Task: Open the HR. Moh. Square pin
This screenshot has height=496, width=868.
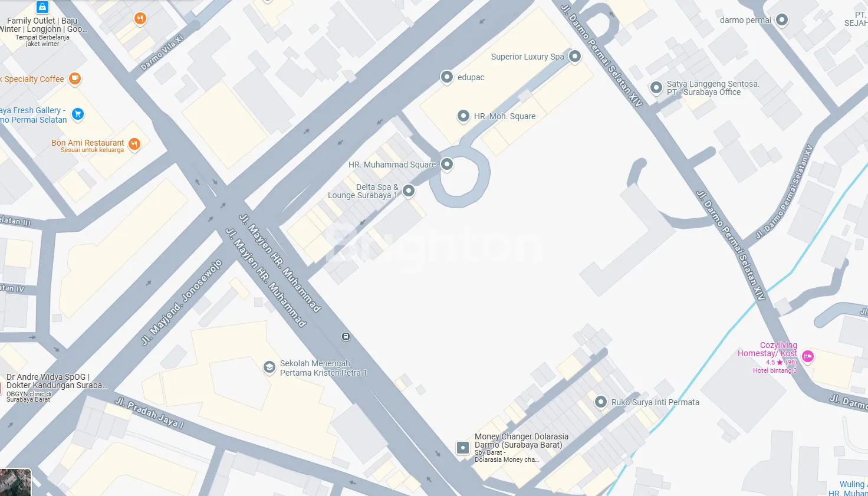Action: (463, 116)
